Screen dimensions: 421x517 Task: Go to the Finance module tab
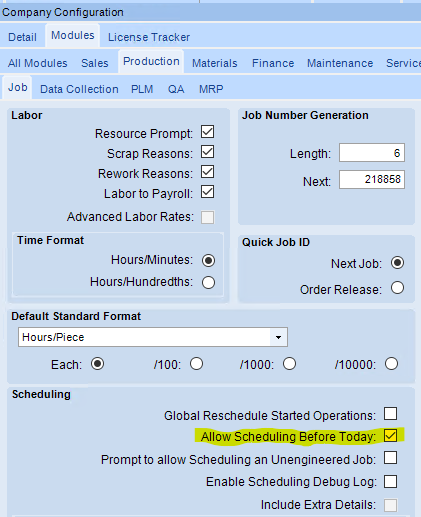click(273, 63)
